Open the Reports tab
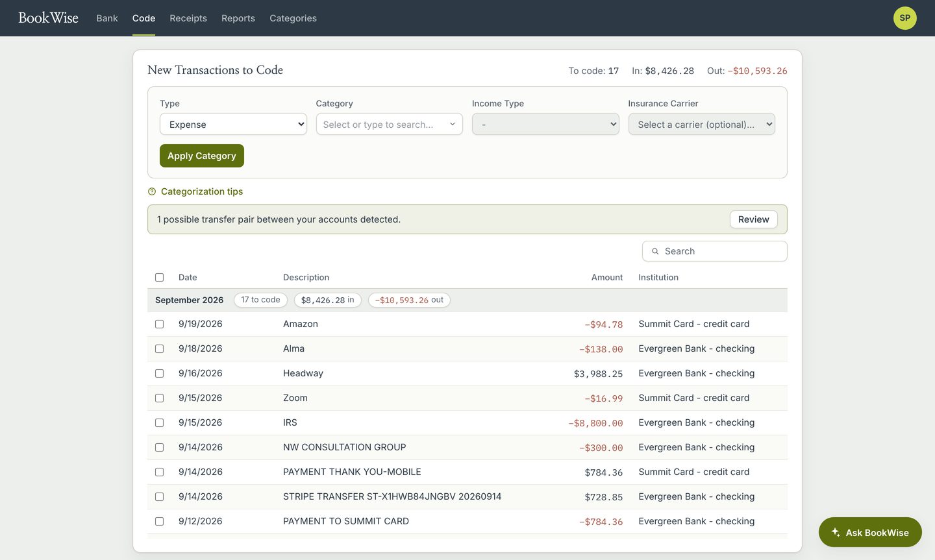Viewport: 935px width, 560px height. pyautogui.click(x=238, y=18)
